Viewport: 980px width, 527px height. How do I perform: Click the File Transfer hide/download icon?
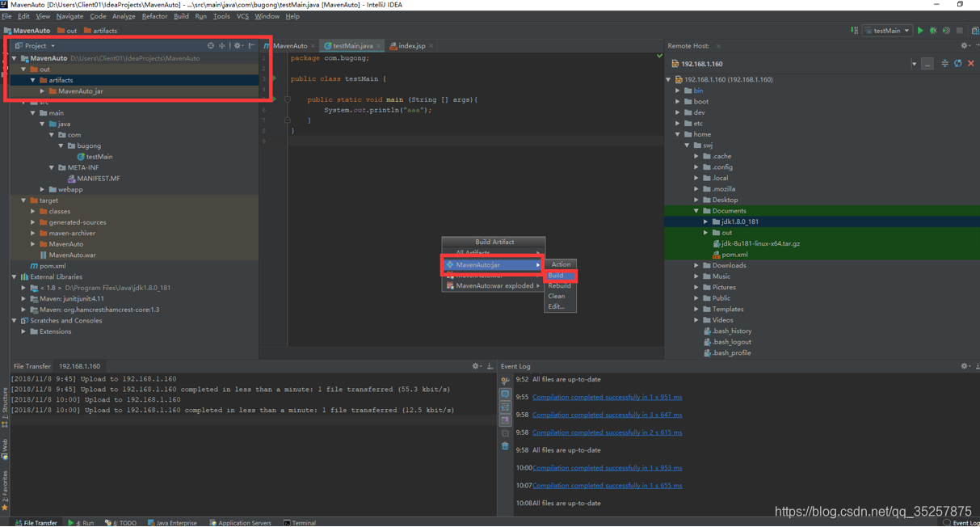pos(490,366)
